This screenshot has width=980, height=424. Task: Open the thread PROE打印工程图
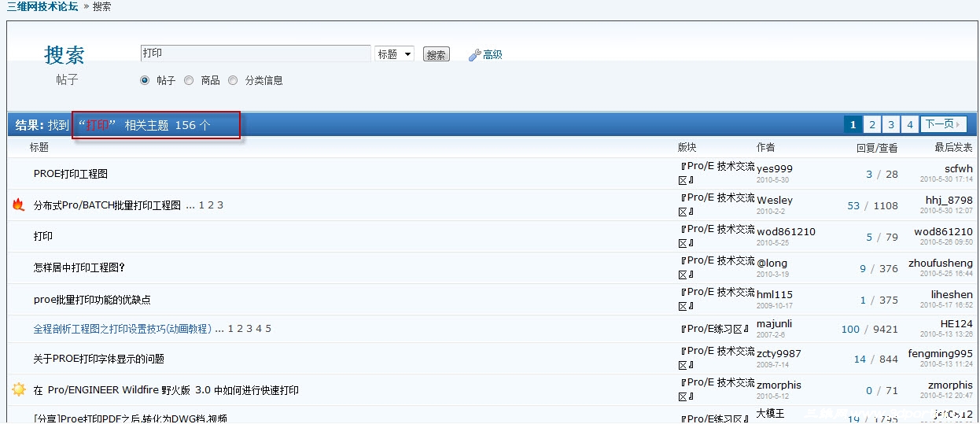[71, 174]
